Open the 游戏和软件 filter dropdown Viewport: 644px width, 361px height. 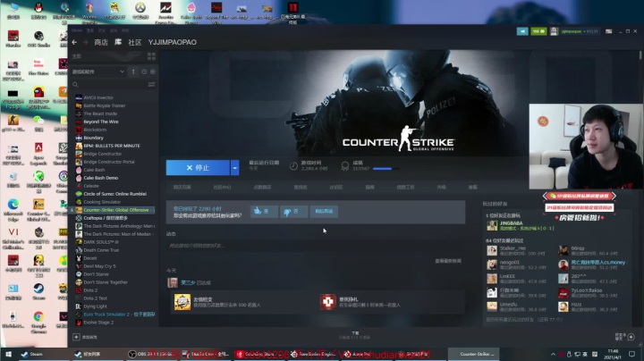98,71
